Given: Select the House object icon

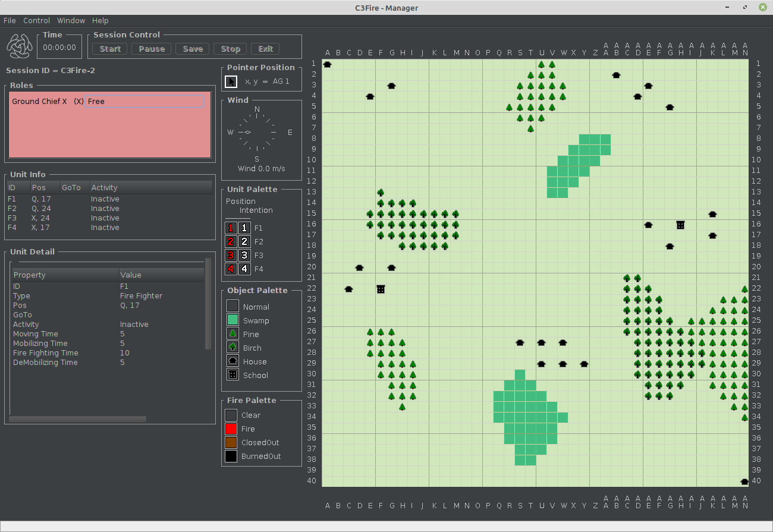Looking at the screenshot, I should 232,361.
